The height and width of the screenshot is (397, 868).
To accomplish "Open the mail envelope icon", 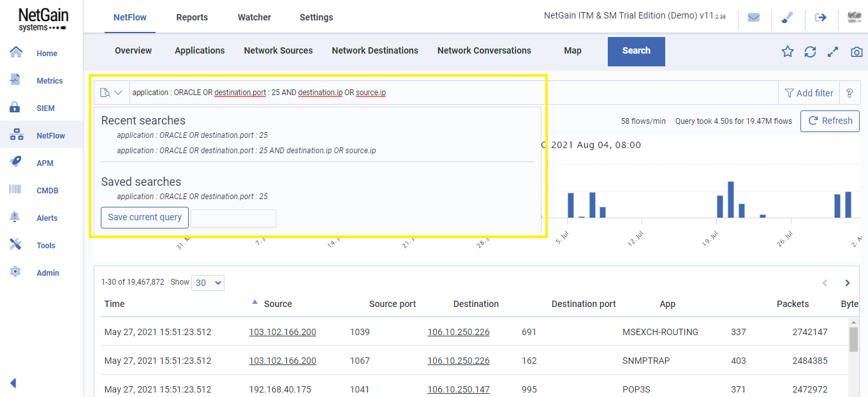I will coord(754,17).
